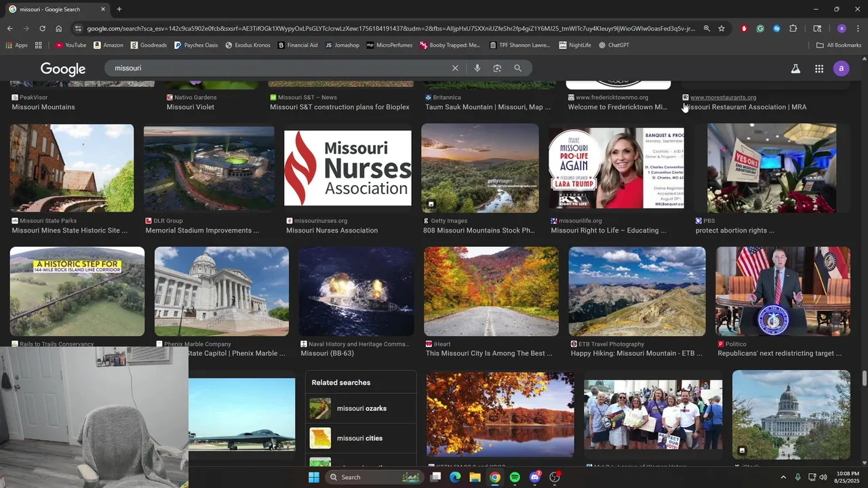Click the Google logo

[63, 69]
